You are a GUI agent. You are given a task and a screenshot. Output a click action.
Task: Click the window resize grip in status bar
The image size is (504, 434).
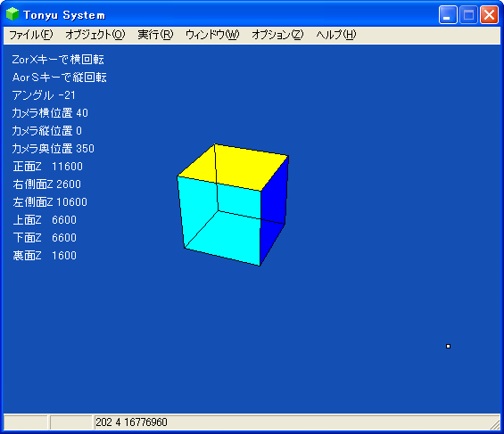[x=495, y=424]
